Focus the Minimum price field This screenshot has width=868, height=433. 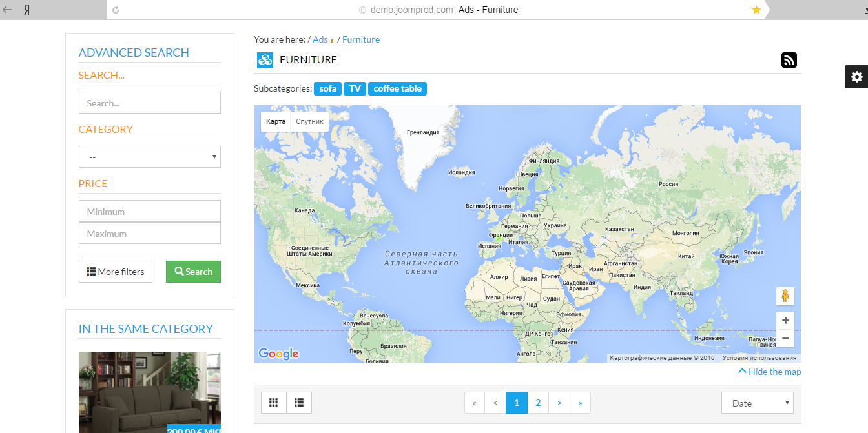(150, 211)
